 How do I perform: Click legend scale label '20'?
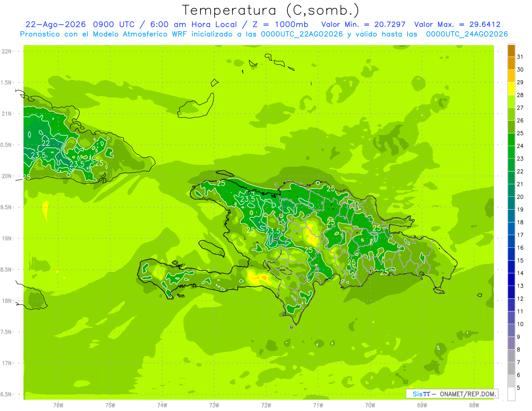click(520, 197)
